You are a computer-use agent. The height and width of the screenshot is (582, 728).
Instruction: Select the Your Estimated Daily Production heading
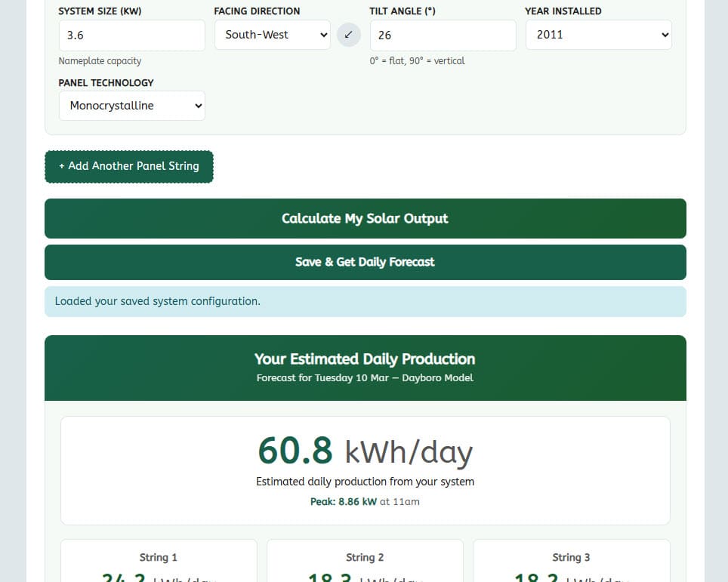[x=365, y=359]
